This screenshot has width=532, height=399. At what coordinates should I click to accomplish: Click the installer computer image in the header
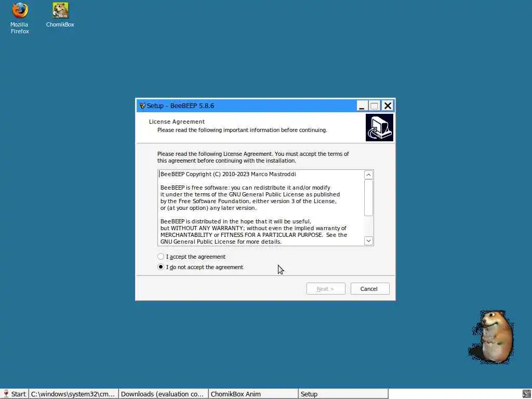[x=379, y=127]
